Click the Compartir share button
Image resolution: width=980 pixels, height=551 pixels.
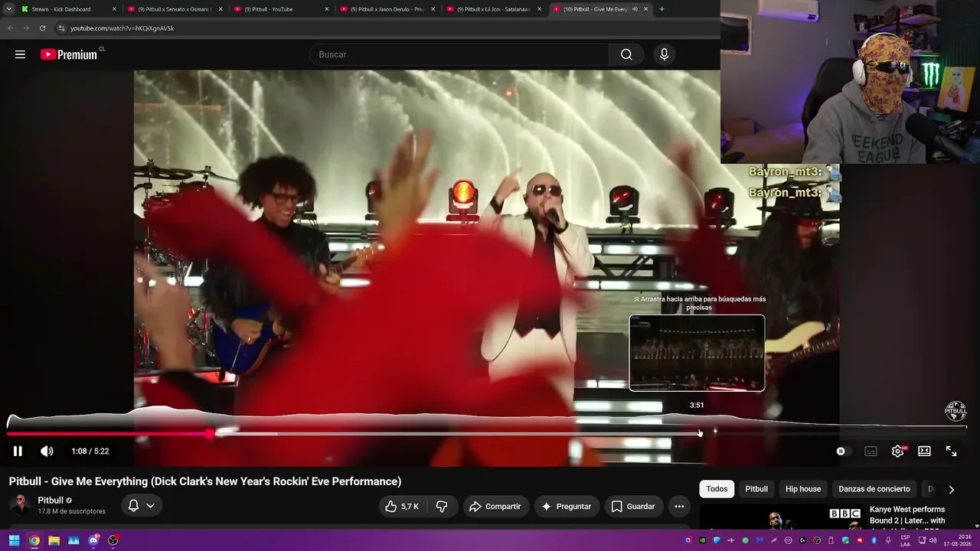(x=495, y=507)
